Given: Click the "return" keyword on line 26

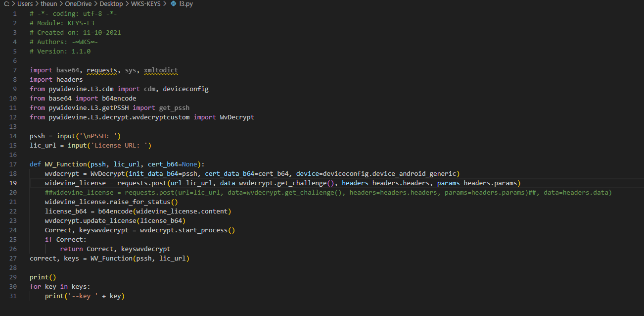Looking at the screenshot, I should click(71, 249).
